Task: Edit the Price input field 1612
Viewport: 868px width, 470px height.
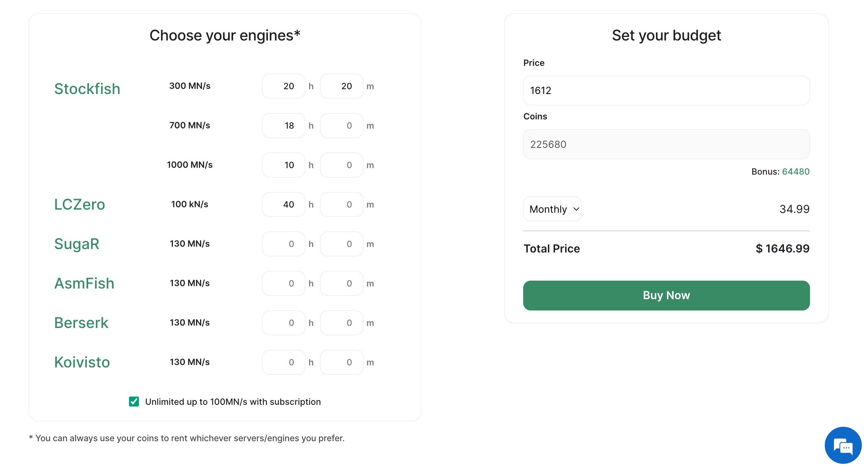Action: pos(667,90)
